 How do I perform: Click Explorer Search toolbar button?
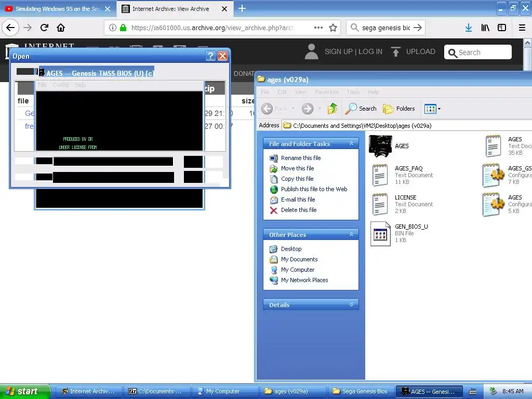(x=361, y=109)
